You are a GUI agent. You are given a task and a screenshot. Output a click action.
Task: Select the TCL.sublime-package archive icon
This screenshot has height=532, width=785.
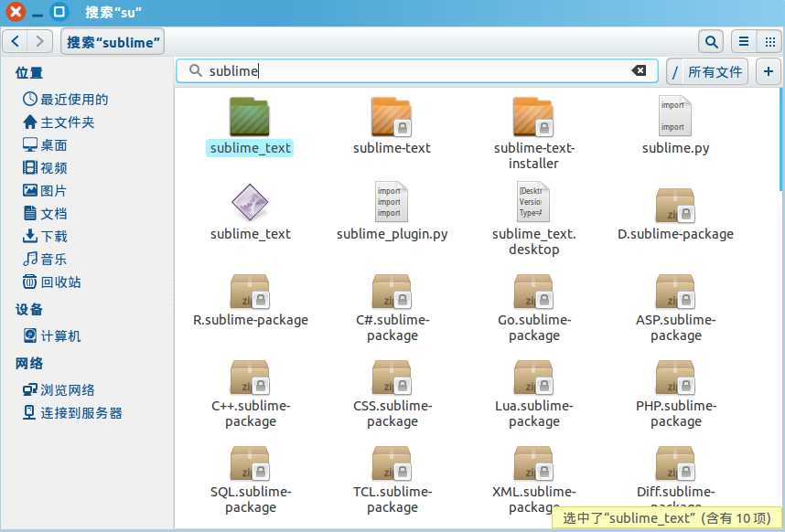[392, 463]
